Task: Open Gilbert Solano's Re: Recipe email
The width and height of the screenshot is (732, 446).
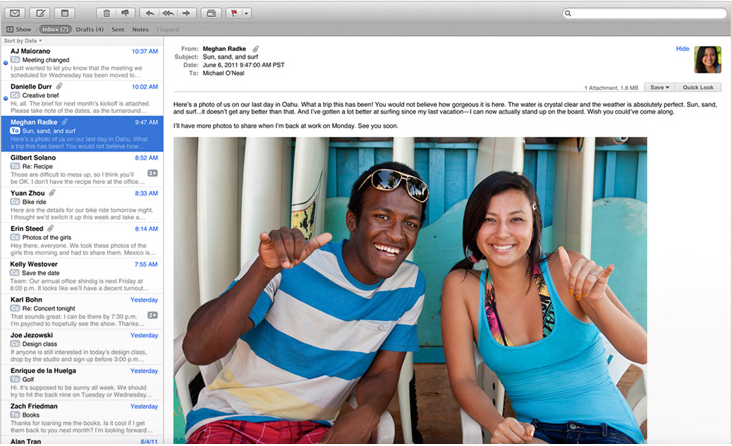Action: [82, 170]
